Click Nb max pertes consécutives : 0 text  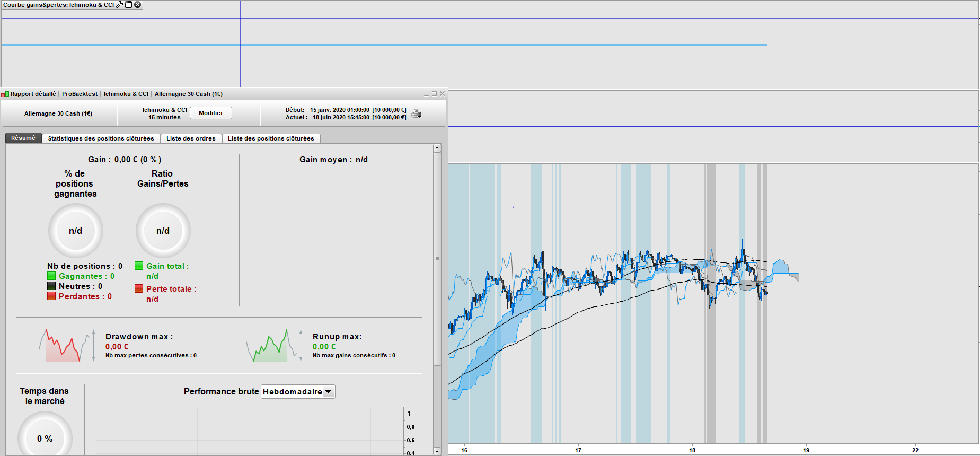coord(151,355)
